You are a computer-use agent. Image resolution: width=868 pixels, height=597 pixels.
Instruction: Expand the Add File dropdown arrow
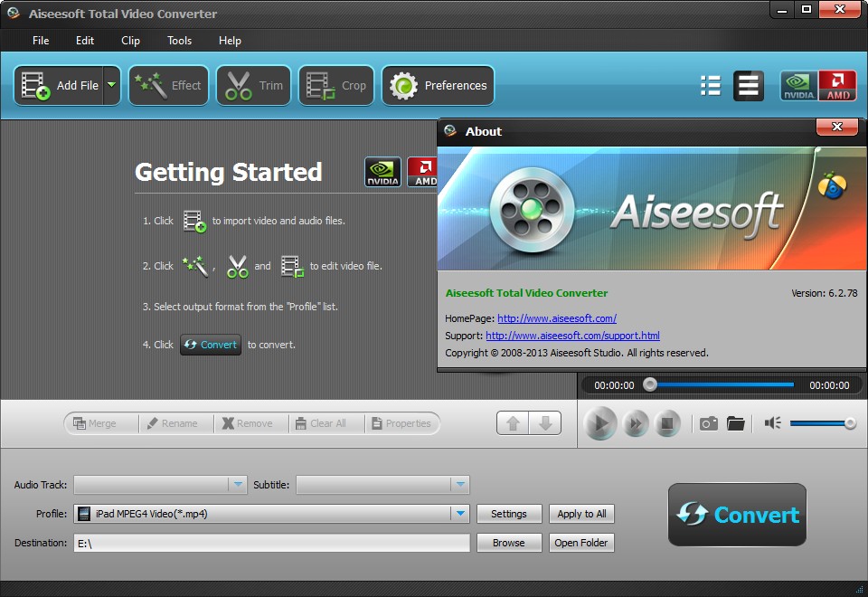coord(112,85)
